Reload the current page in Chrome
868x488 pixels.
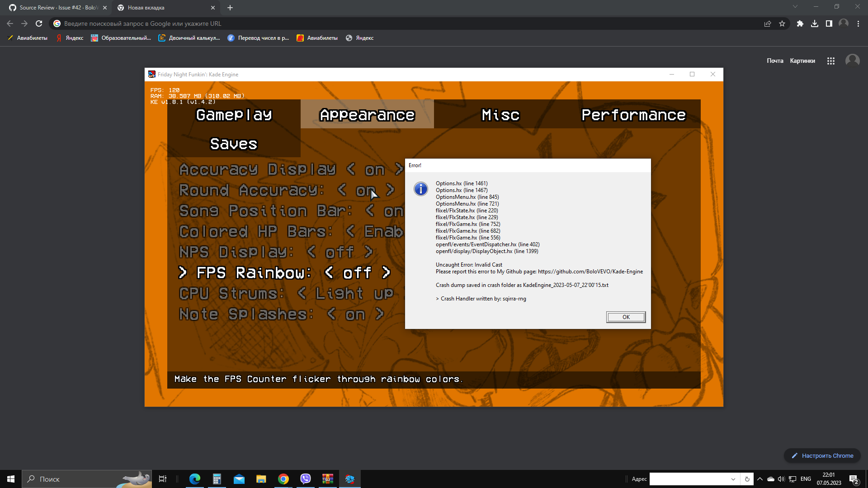[39, 23]
